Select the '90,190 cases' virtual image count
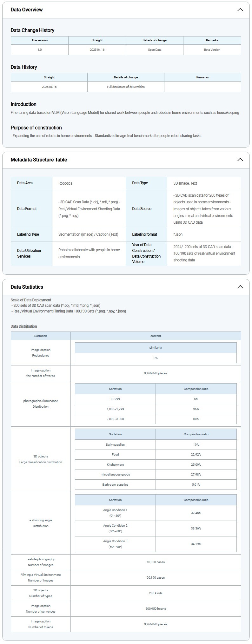The width and height of the screenshot is (252, 644). click(x=156, y=578)
